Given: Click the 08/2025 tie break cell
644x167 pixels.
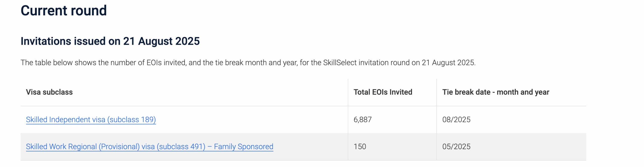Looking at the screenshot, I should pos(456,120).
